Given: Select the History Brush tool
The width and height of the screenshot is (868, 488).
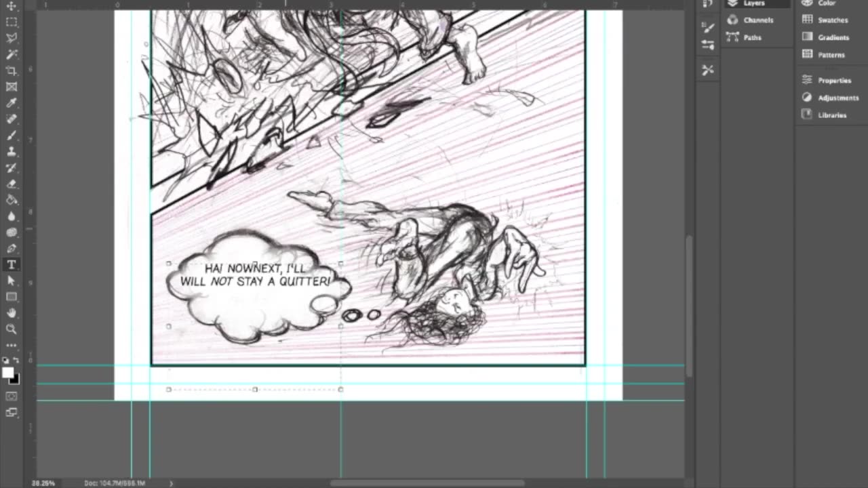Looking at the screenshot, I should 12,167.
